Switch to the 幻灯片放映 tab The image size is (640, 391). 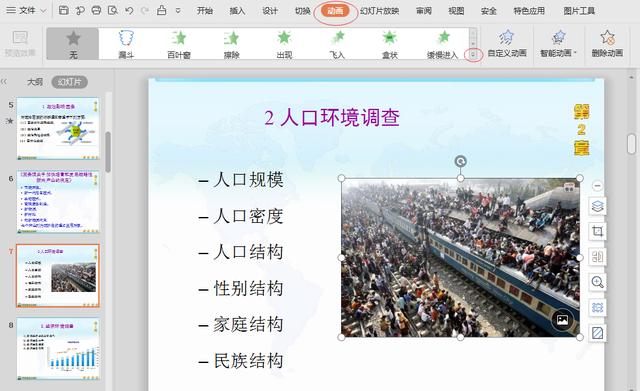point(379,11)
